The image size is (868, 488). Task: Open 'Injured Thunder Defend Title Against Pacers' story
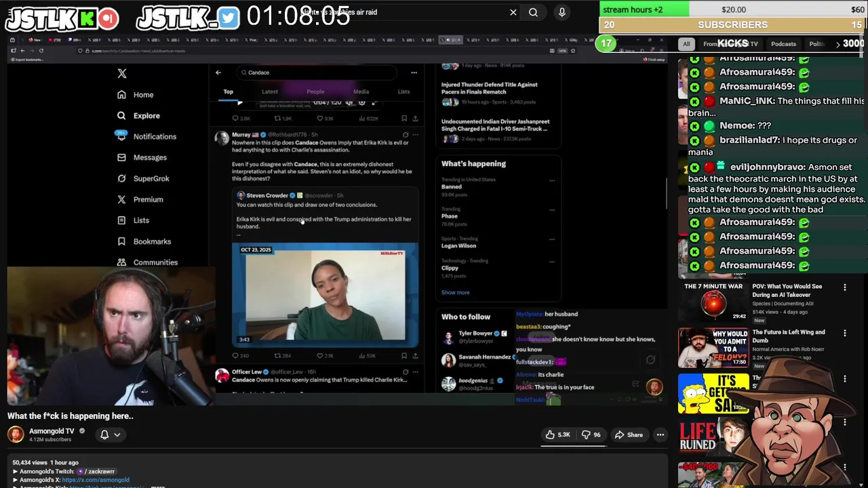click(490, 88)
